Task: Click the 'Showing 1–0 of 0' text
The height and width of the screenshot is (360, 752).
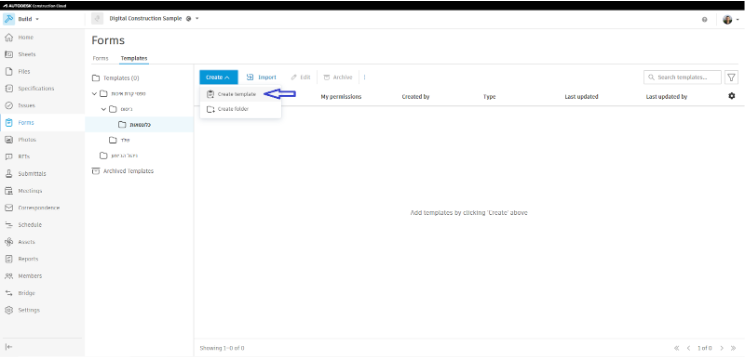Action: [222, 348]
